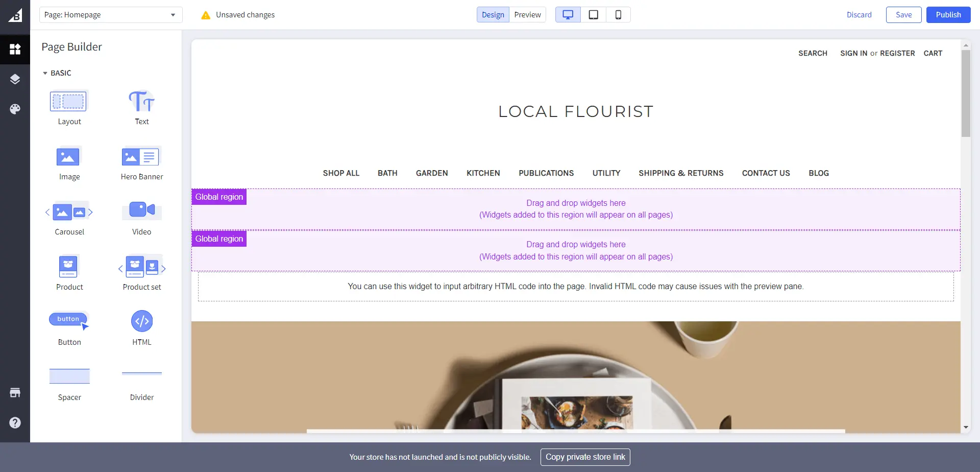Click the LOCAL FLOURIST store title
980x472 pixels.
tap(576, 111)
